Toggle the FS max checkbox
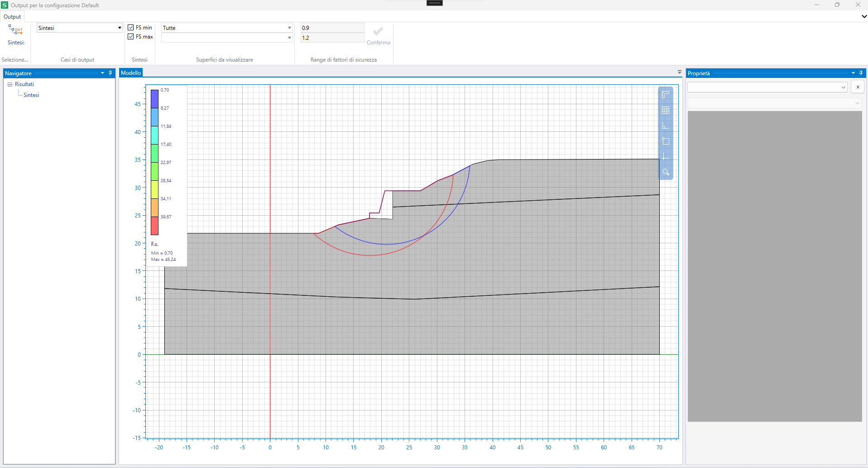The width and height of the screenshot is (868, 468). point(131,37)
